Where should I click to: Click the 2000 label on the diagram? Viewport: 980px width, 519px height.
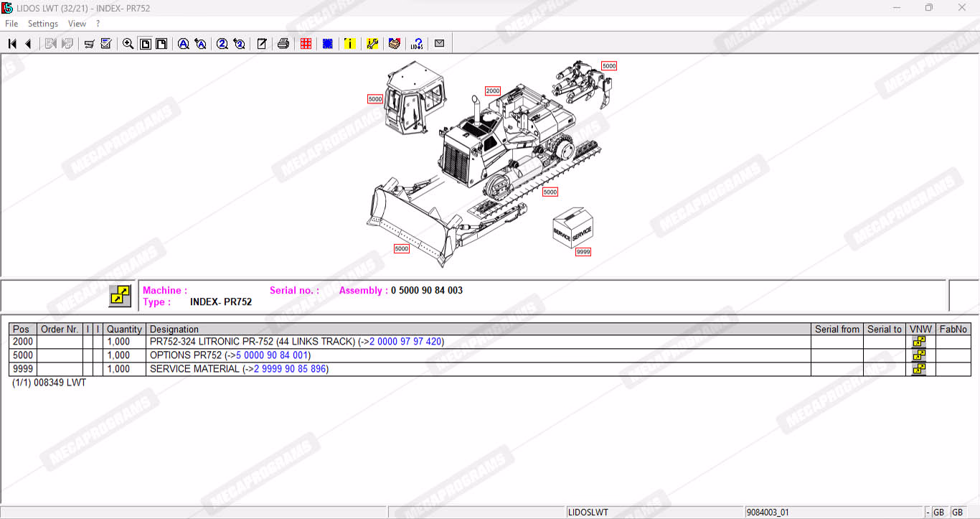coord(493,91)
